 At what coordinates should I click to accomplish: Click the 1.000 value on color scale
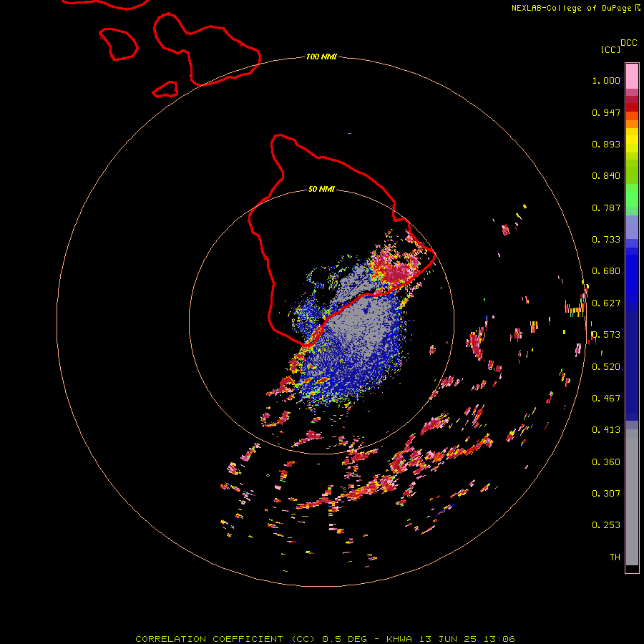pos(606,80)
